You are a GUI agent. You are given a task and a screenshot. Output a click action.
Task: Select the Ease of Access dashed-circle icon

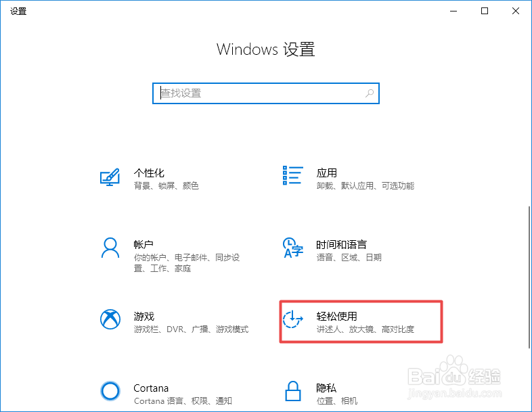[x=293, y=319]
